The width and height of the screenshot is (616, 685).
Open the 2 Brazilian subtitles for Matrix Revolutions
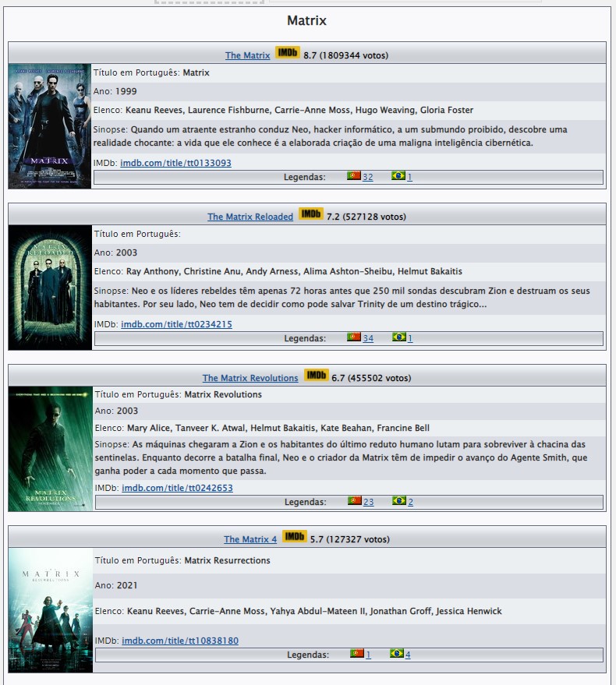pos(410,502)
